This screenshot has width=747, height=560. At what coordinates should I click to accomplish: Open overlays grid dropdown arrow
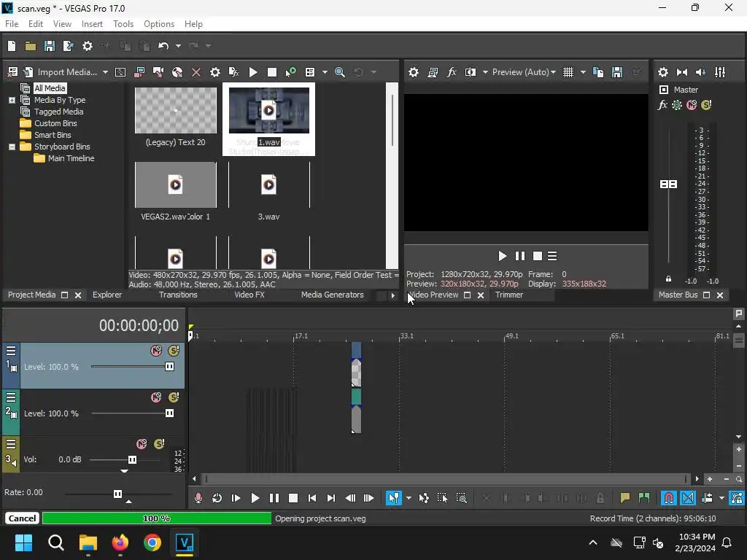583,72
